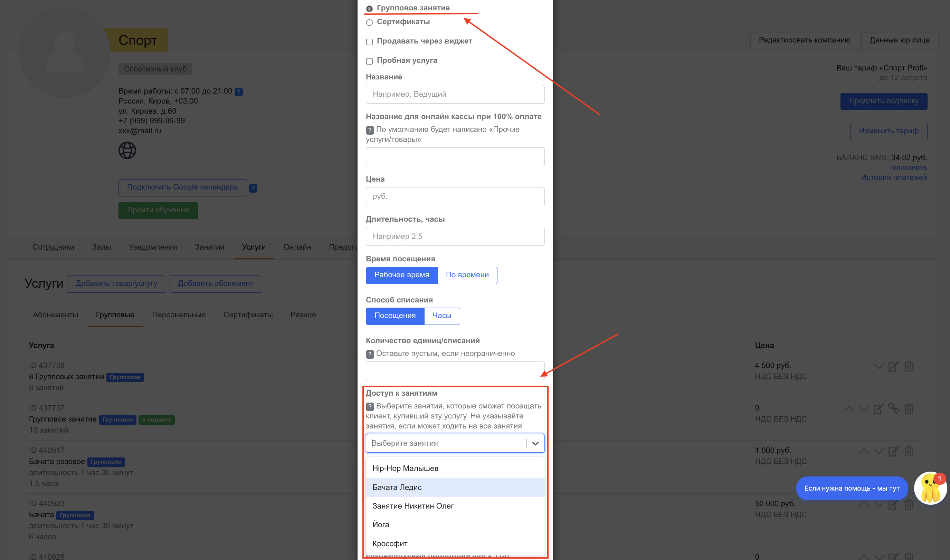950x560 pixels.
Task: Check the Пробная услуга checkbox
Action: (x=369, y=61)
